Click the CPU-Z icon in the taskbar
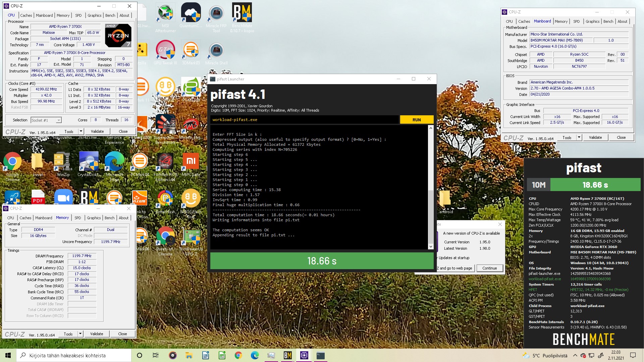Image resolution: width=644 pixels, height=362 pixels. tap(304, 355)
